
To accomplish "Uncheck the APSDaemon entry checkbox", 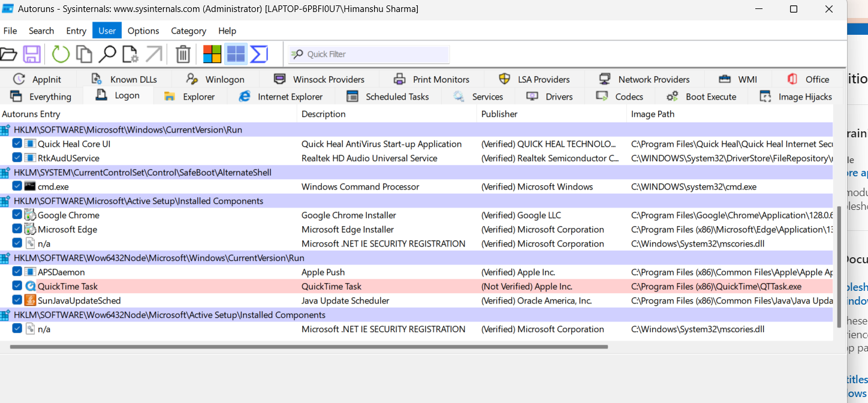I will pos(17,272).
